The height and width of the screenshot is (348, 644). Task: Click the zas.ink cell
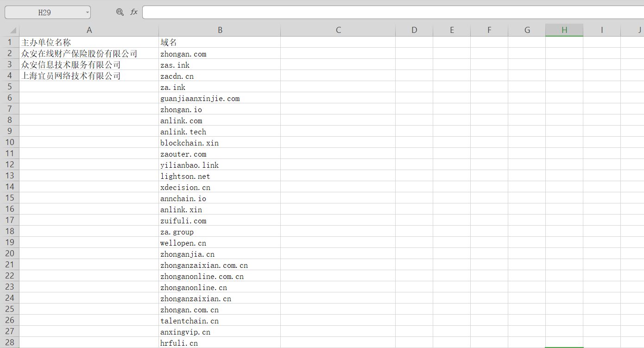(220, 64)
